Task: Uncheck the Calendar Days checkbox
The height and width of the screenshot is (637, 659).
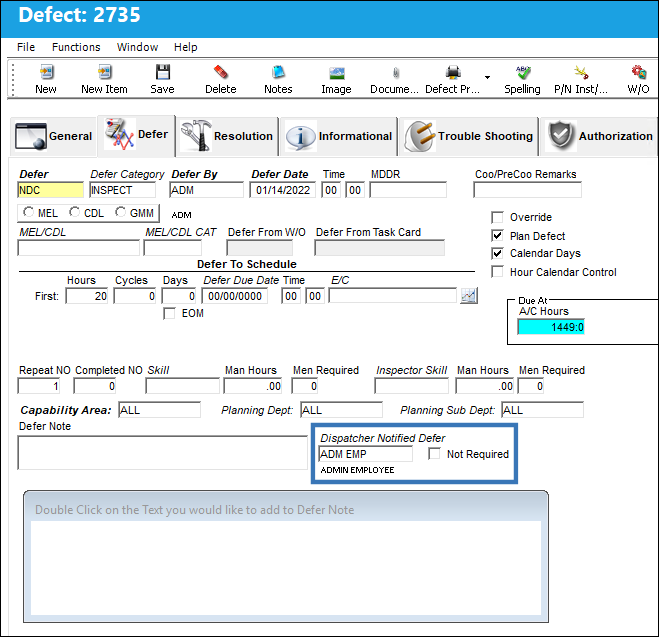Action: click(497, 253)
